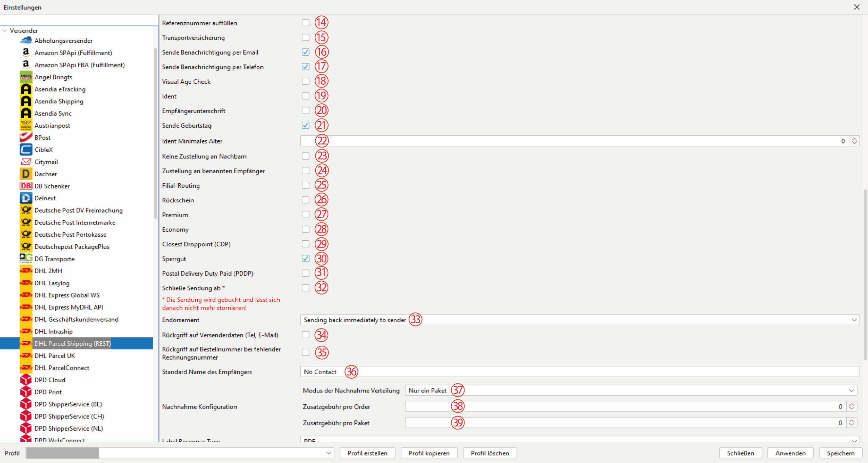Click the DHL Easylog logo icon

tap(26, 283)
